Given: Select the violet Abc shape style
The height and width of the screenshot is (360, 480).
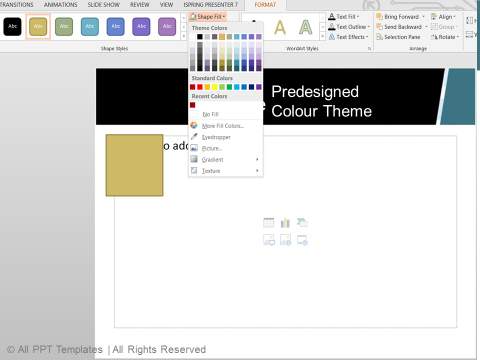Looking at the screenshot, I should [167, 26].
